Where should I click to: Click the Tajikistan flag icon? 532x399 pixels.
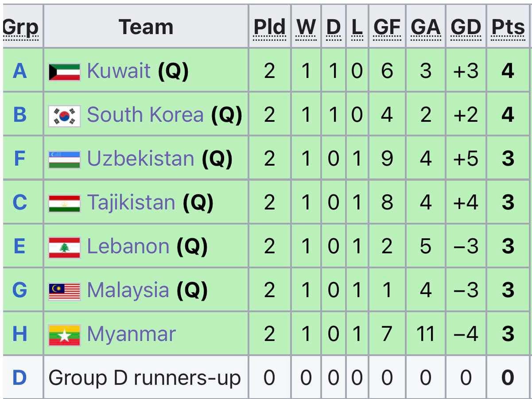[x=64, y=203]
